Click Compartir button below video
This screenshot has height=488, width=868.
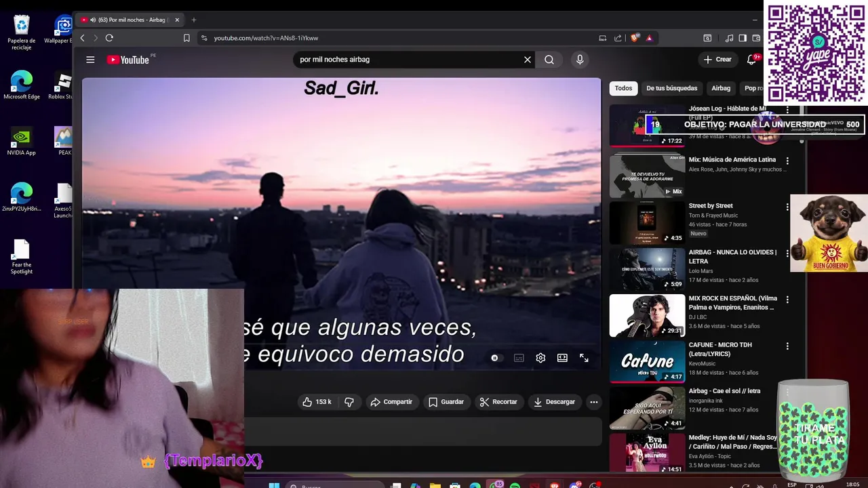(391, 402)
